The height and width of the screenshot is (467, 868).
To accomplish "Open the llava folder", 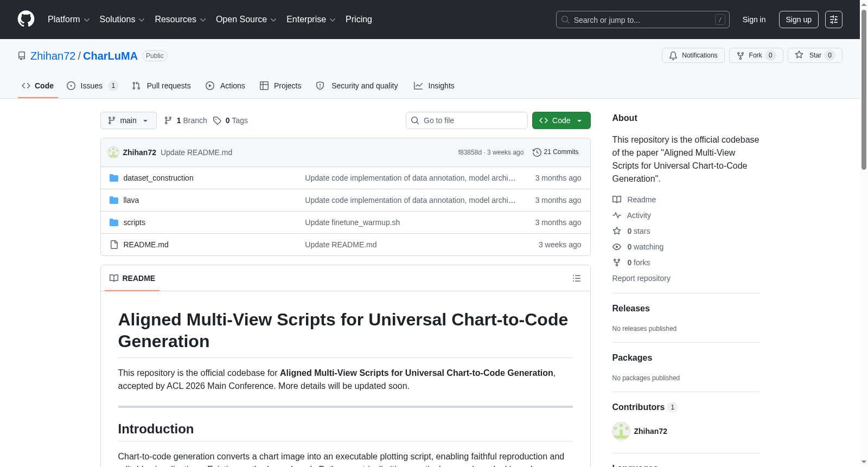I will [x=131, y=200].
